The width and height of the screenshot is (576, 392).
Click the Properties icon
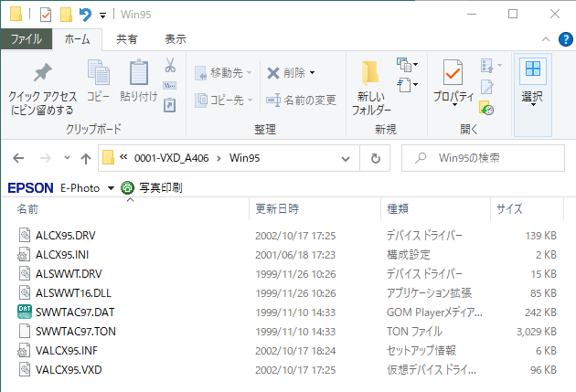tap(453, 73)
